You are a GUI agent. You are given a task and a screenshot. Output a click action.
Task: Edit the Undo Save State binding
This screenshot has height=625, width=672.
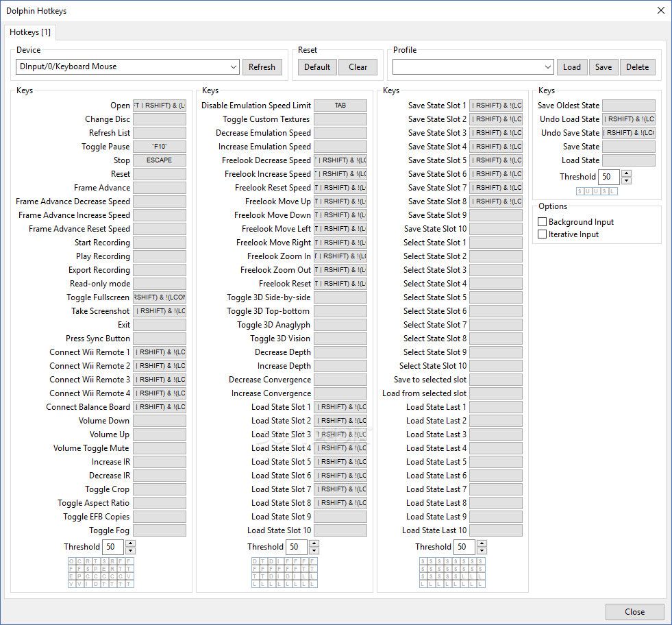[629, 133]
